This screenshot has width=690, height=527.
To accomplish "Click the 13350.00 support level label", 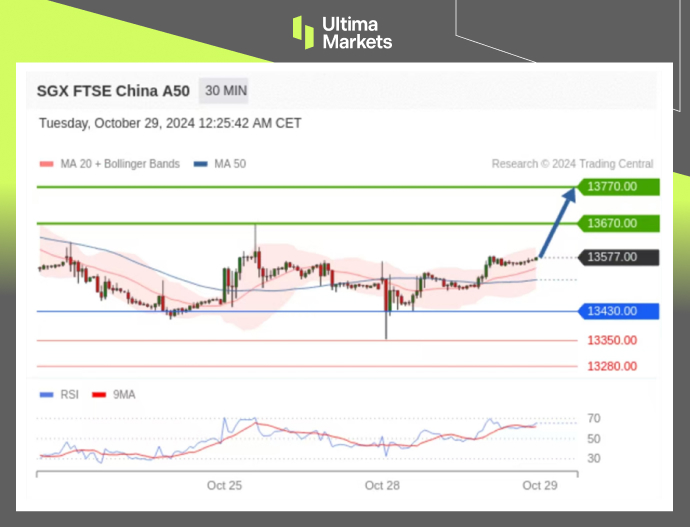I will click(x=612, y=340).
